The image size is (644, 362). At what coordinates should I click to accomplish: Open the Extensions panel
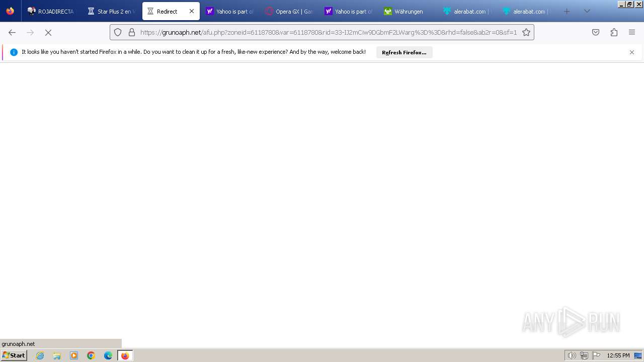pyautogui.click(x=614, y=32)
